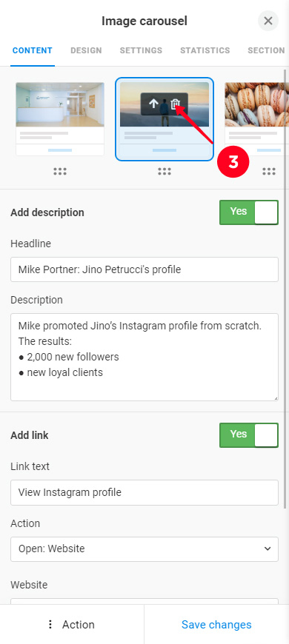
Task: Go to the STATISTICS tab
Action: coord(205,50)
